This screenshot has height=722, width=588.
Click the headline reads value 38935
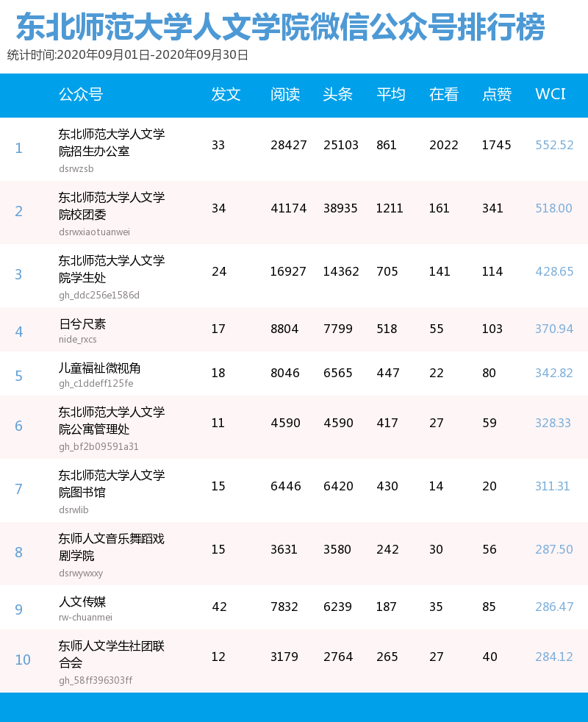tap(341, 208)
